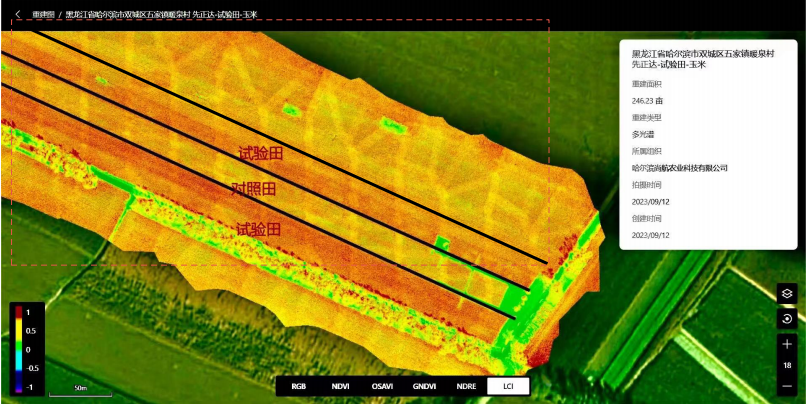This screenshot has height=404, width=807.
Task: Switch to the RGB view tab
Action: 299,386
